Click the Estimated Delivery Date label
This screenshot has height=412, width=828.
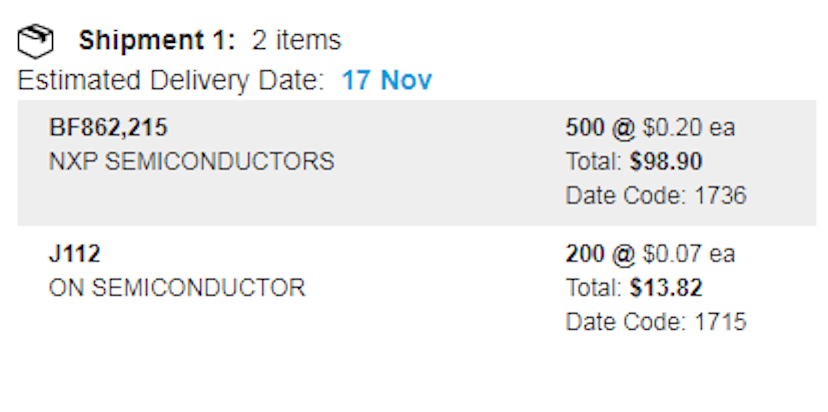[x=171, y=81]
